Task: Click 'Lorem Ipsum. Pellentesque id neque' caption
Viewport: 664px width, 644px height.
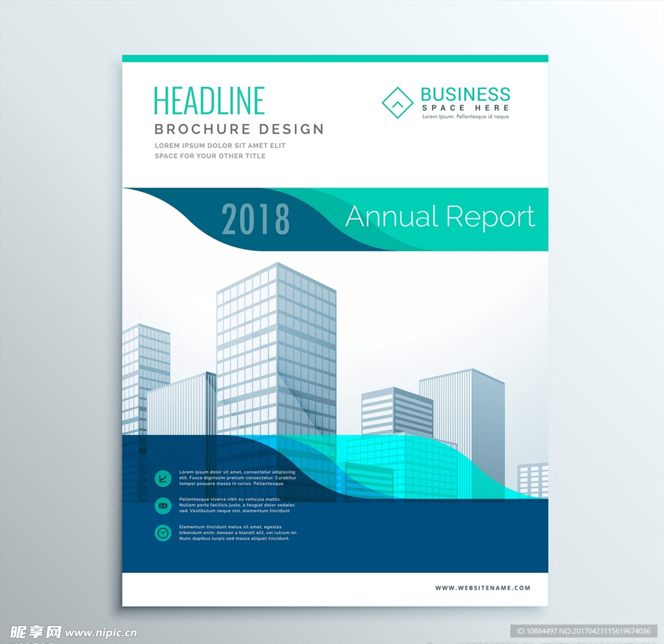Action: (x=466, y=117)
